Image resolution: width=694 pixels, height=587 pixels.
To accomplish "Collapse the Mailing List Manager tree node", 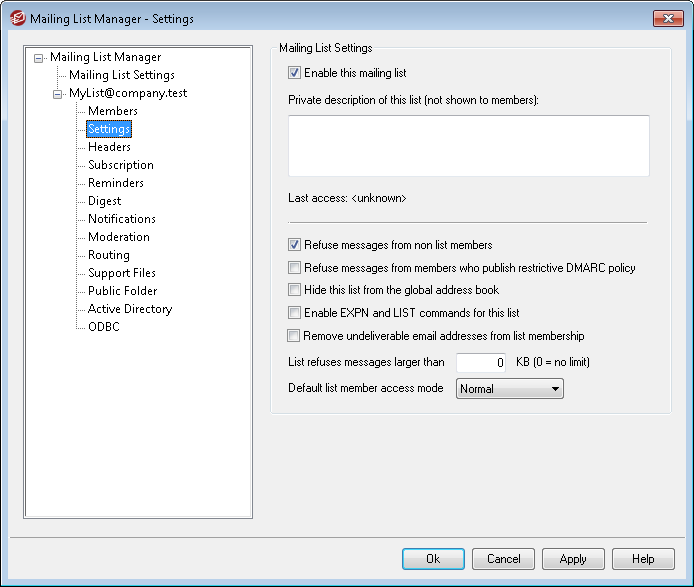I will [39, 58].
